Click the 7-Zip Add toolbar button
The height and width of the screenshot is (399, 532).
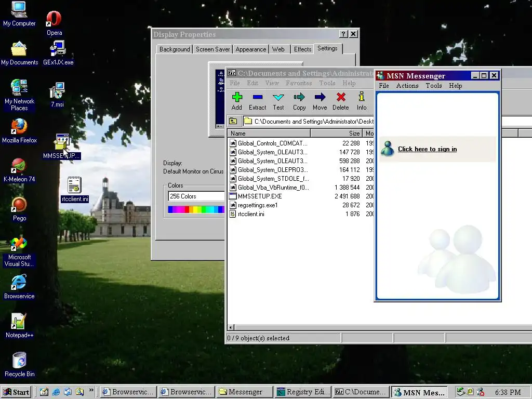(236, 101)
